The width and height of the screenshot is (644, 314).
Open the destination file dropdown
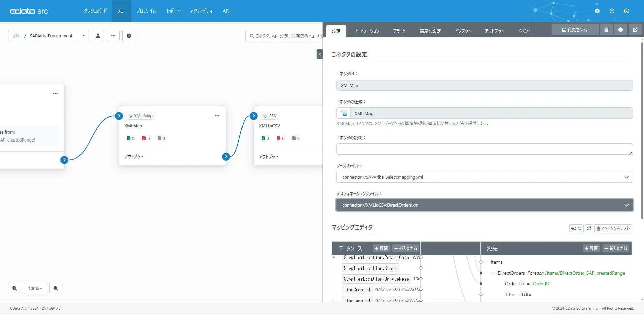(x=484, y=205)
